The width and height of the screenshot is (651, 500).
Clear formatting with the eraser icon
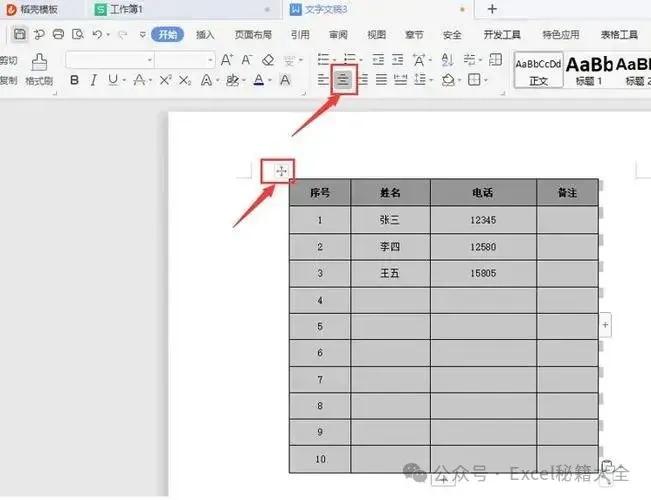[x=268, y=60]
